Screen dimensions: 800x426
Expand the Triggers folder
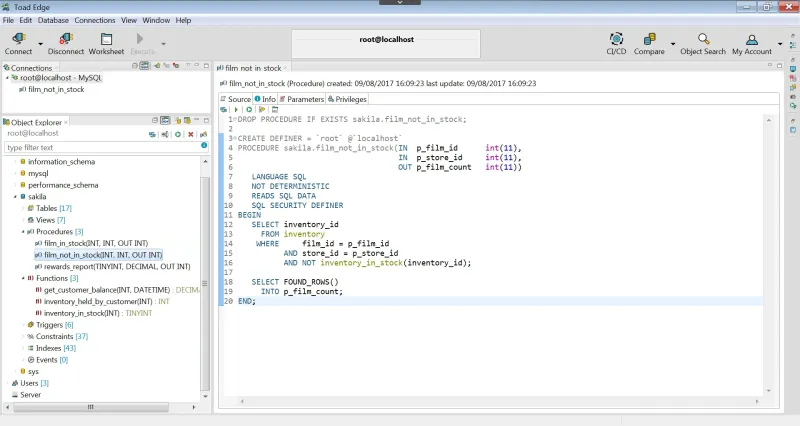coord(23,325)
